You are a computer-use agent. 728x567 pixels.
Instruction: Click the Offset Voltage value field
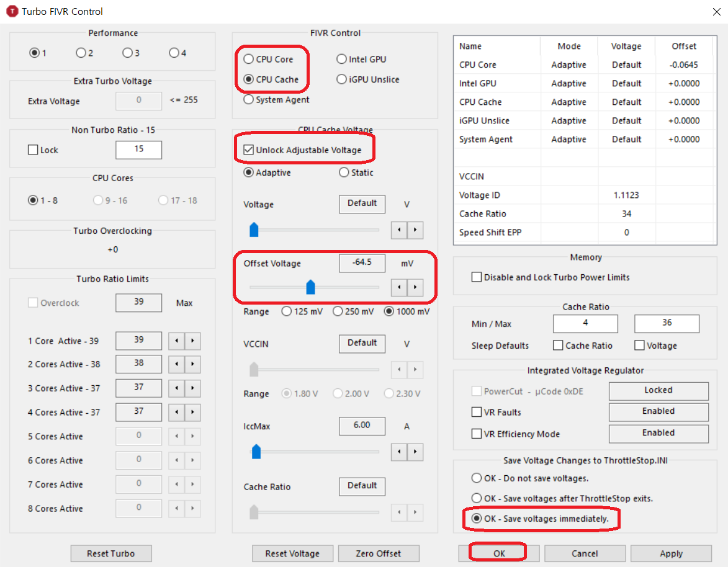point(362,262)
